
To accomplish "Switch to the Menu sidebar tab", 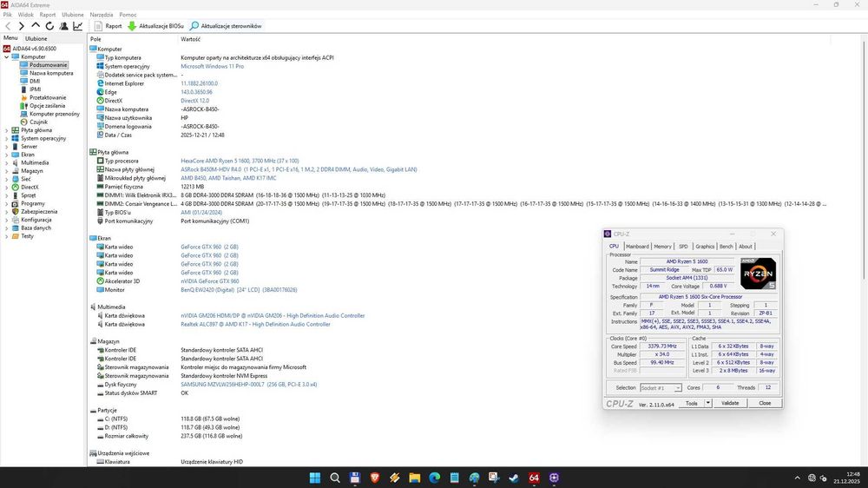I will [x=10, y=38].
